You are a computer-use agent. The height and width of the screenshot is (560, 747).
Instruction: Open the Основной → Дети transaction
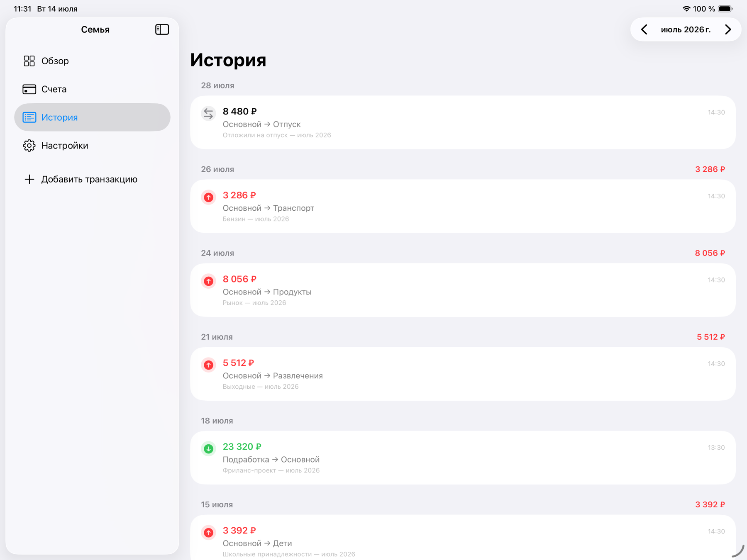coord(463,537)
